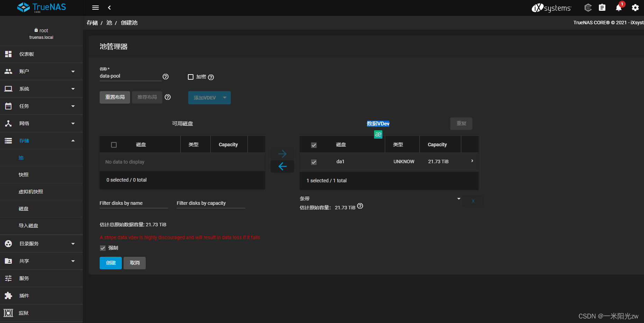Expand the 目录服务 menu arrow
The image size is (644, 323).
pos(73,244)
